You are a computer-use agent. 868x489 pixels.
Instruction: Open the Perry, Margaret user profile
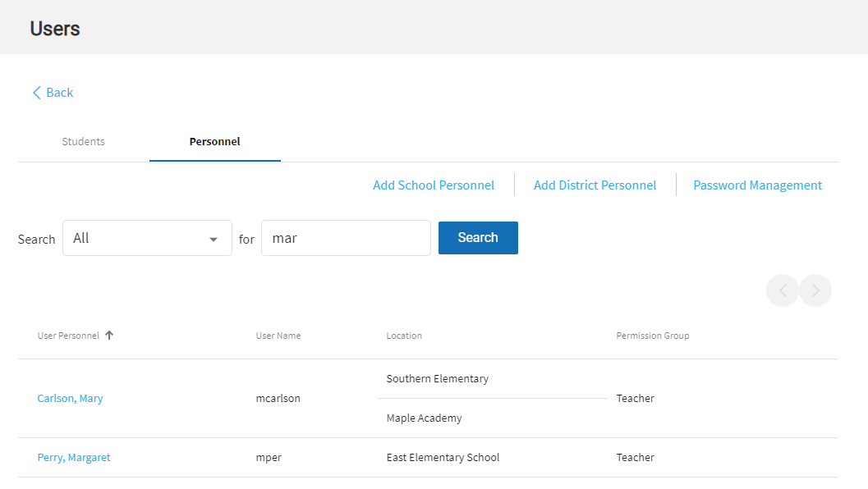pyautogui.click(x=74, y=458)
